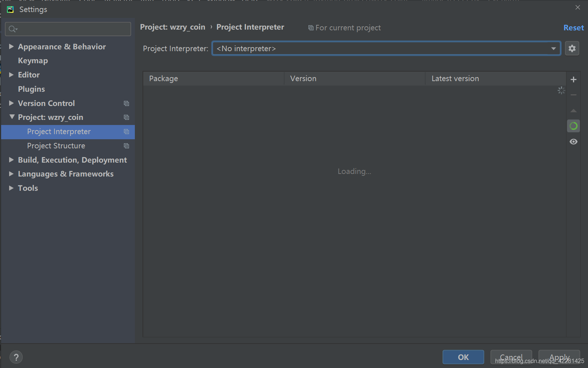Click the PyCharm icon in the title bar
The image size is (588, 368).
pos(10,9)
